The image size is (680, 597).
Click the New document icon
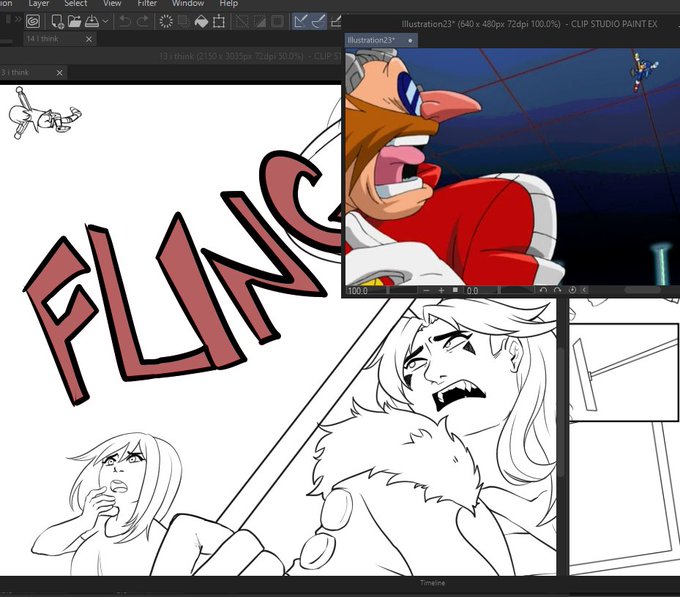(57, 21)
